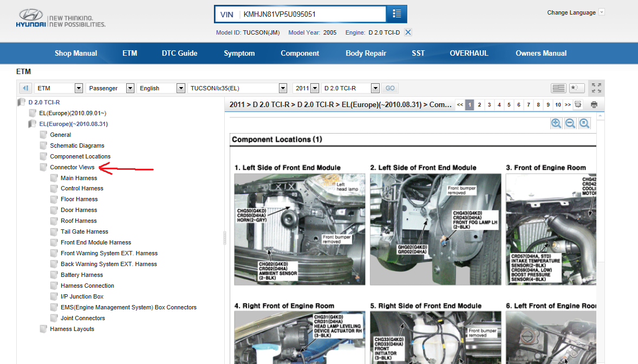Open the DTC Guide tab

(x=179, y=53)
